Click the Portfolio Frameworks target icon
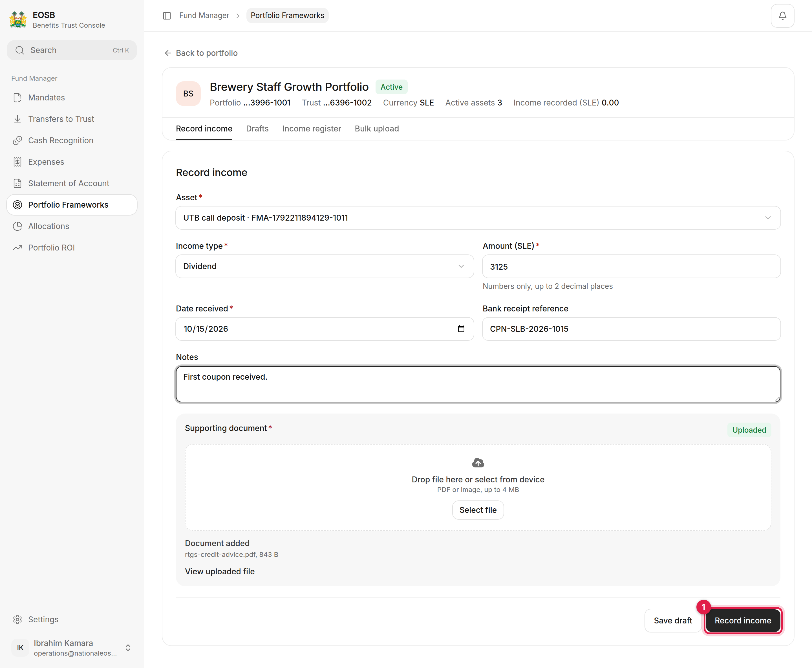This screenshot has width=812, height=668. pos(17,205)
